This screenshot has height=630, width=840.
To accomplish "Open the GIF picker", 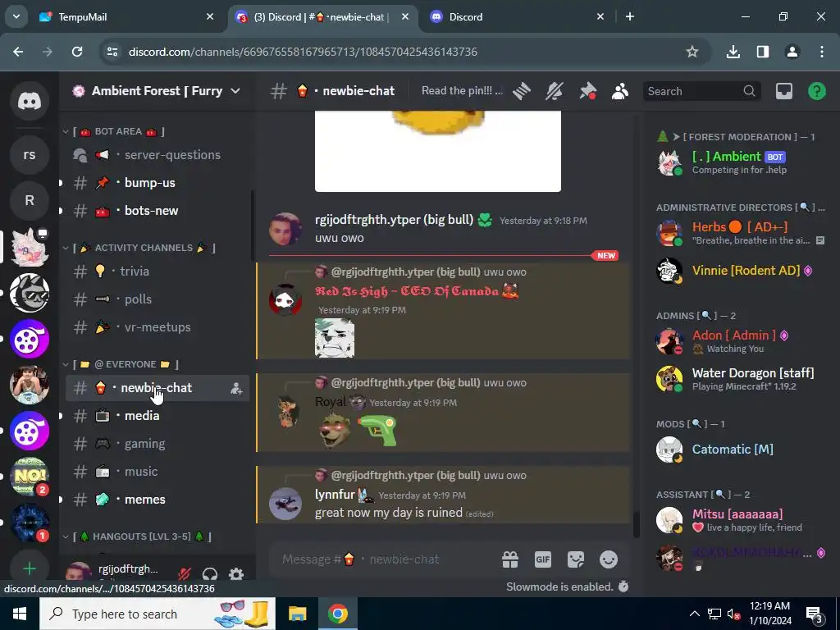I will click(x=543, y=559).
